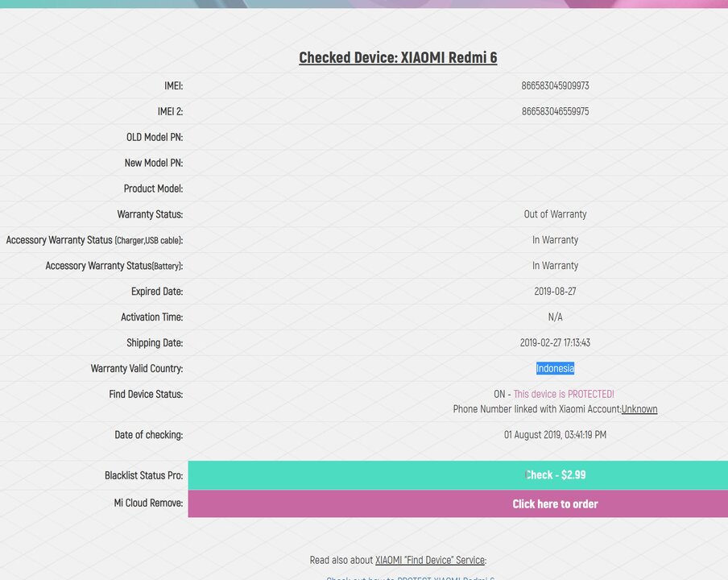Click the New Model PN: label

[x=154, y=163]
